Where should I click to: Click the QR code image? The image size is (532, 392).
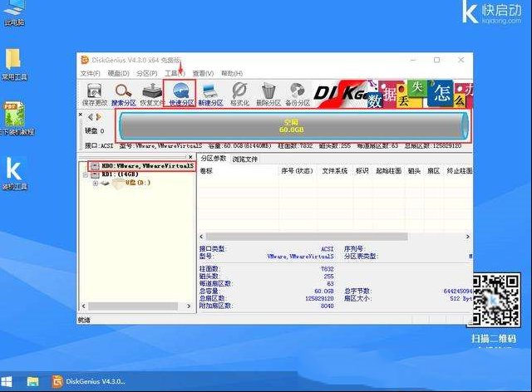[x=495, y=299]
